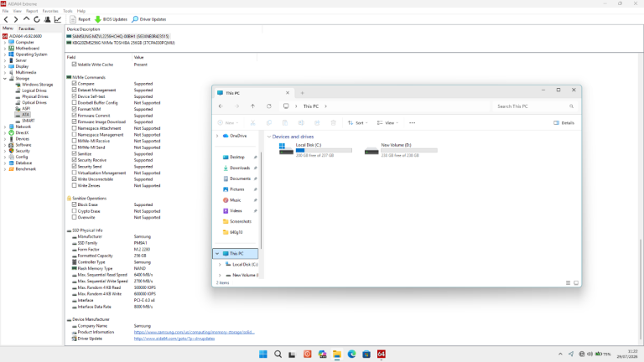Image resolution: width=644 pixels, height=362 pixels.
Task: Expand Operating System tree node
Action: coord(5,54)
